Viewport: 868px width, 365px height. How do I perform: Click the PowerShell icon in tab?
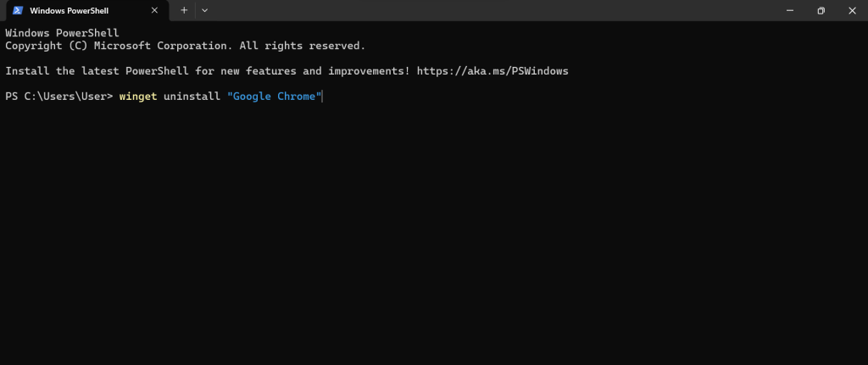[17, 10]
